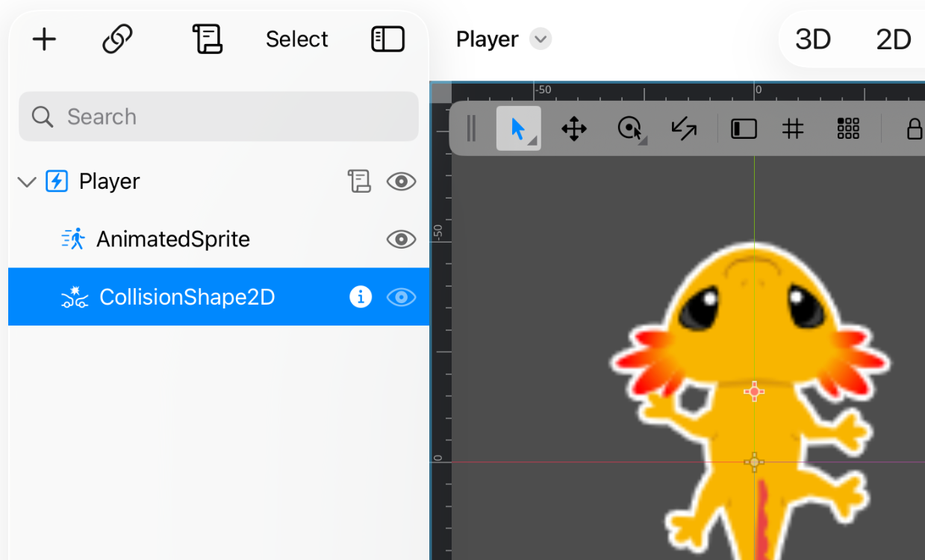Viewport: 925px width, 560px height.
Task: Lock the selected node
Action: tap(915, 128)
